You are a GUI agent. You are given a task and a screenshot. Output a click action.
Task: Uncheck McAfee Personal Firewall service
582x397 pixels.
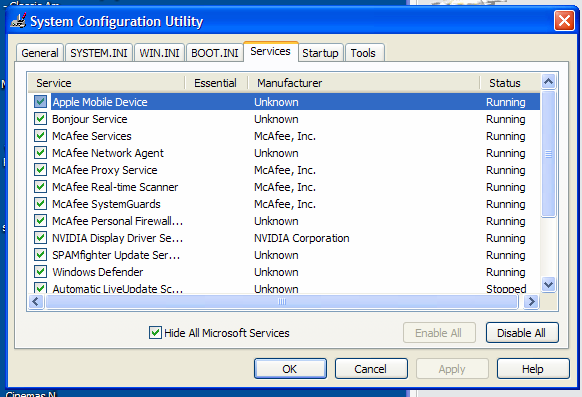pos(40,221)
